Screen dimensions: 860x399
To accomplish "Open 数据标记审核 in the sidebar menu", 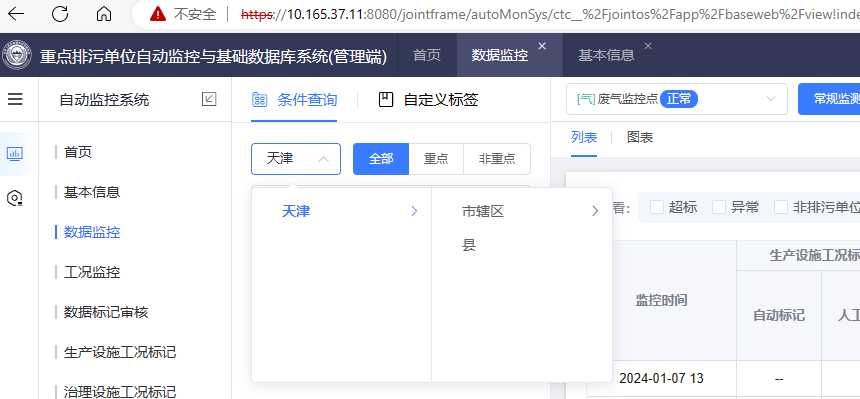I will tap(106, 312).
